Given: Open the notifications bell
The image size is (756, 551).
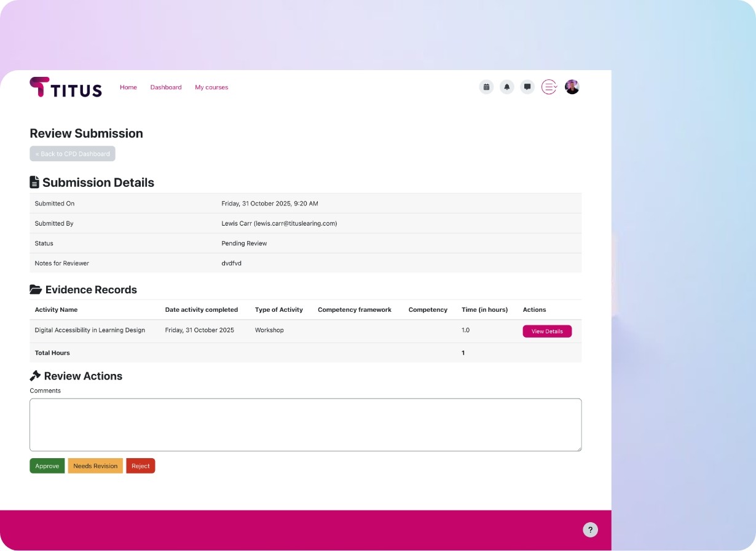Looking at the screenshot, I should [x=506, y=87].
